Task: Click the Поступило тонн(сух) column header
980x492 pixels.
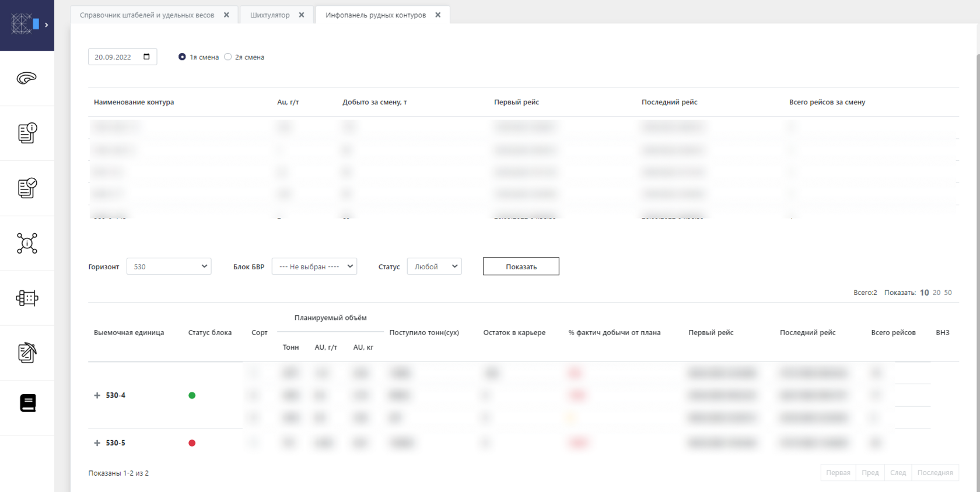Action: pyautogui.click(x=424, y=332)
